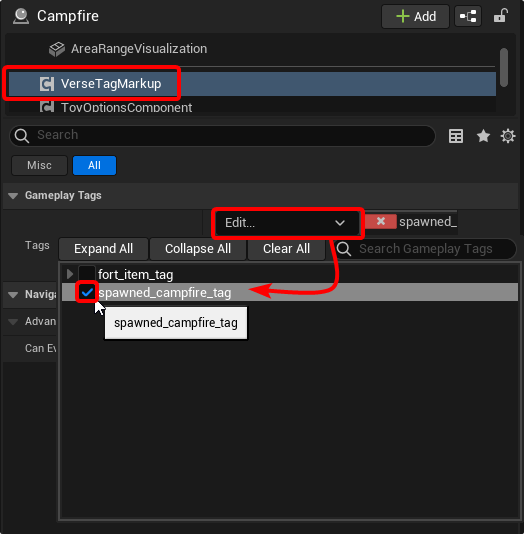Select the All filter tab
This screenshot has width=524, height=534.
coord(94,166)
